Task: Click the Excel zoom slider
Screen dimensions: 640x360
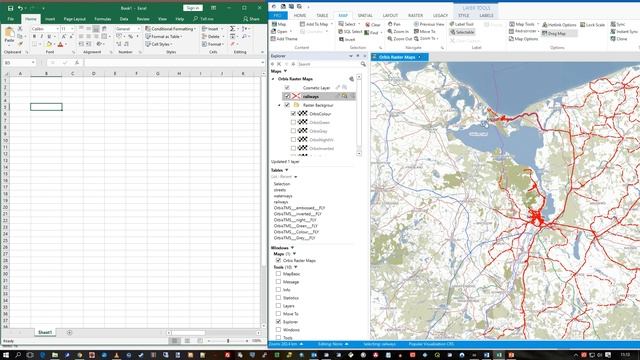Action: (228, 340)
